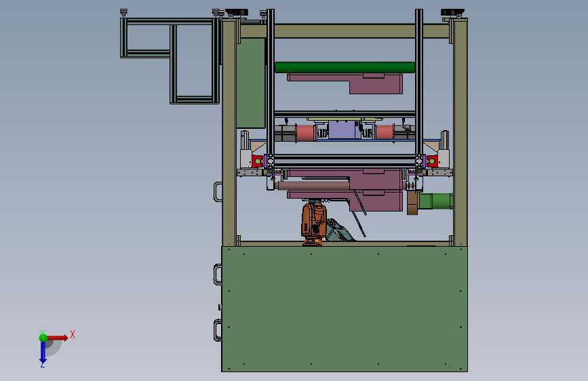
Task: Select the right olive vertical frame post
Action: [460, 132]
